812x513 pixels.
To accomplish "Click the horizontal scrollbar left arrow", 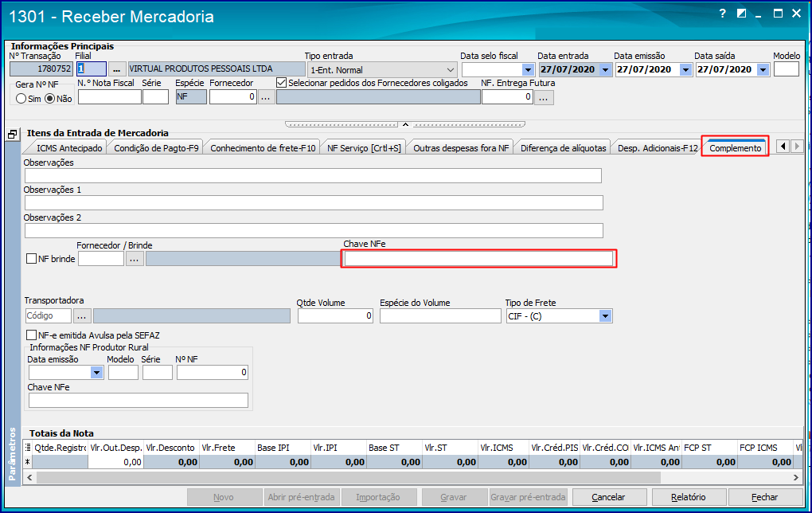I will tap(29, 477).
